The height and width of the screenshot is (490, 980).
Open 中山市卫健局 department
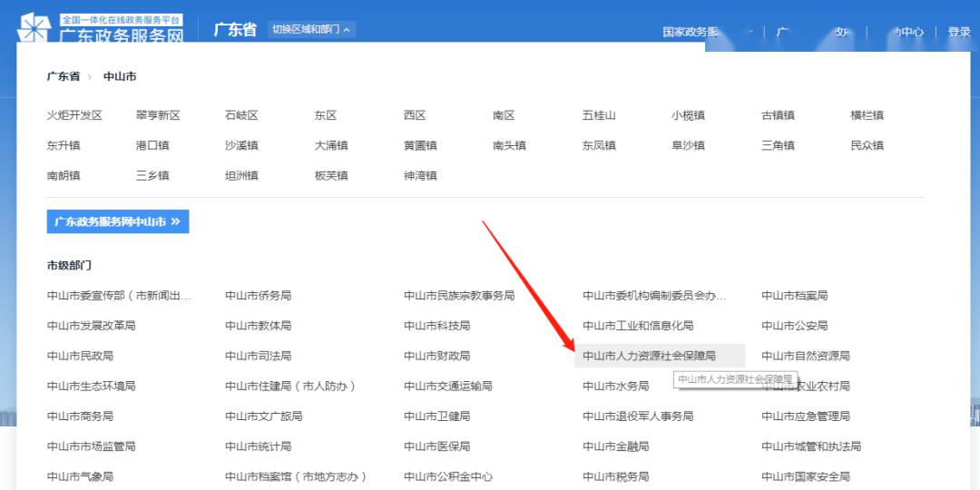pyautogui.click(x=436, y=416)
